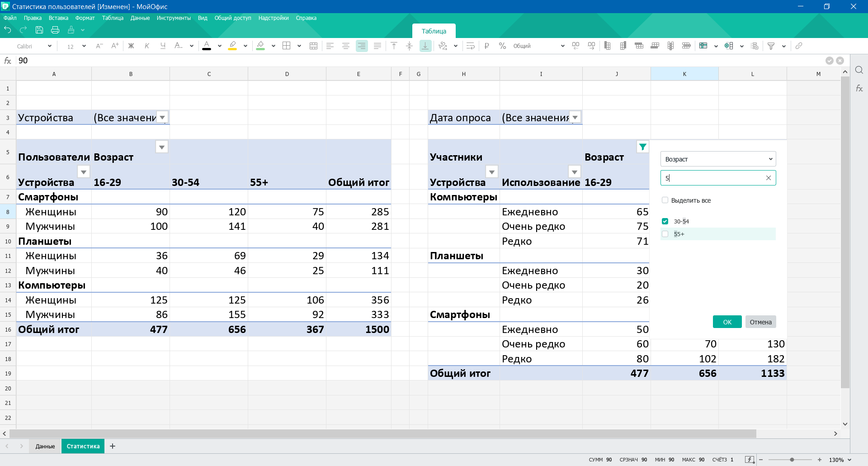Click the Print icon in toolbar
Viewport: 868px width, 466px height.
click(55, 30)
